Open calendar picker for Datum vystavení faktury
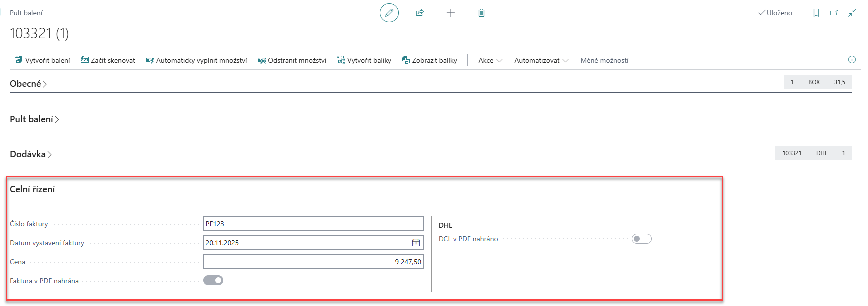The height and width of the screenshot is (306, 868). (x=416, y=243)
